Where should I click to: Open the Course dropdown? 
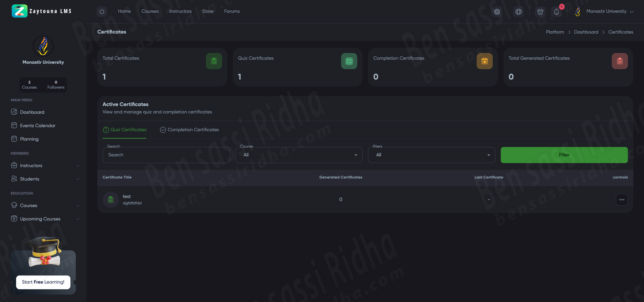[x=299, y=155]
